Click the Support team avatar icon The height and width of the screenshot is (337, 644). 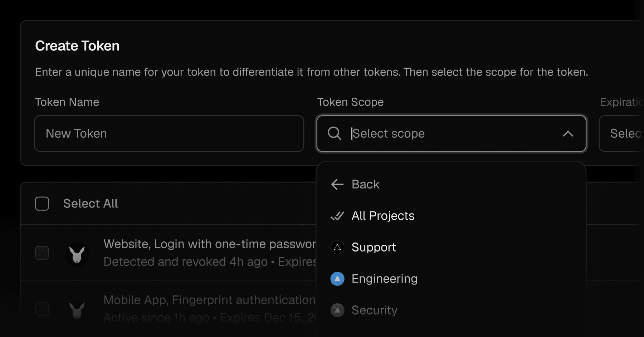coord(337,247)
